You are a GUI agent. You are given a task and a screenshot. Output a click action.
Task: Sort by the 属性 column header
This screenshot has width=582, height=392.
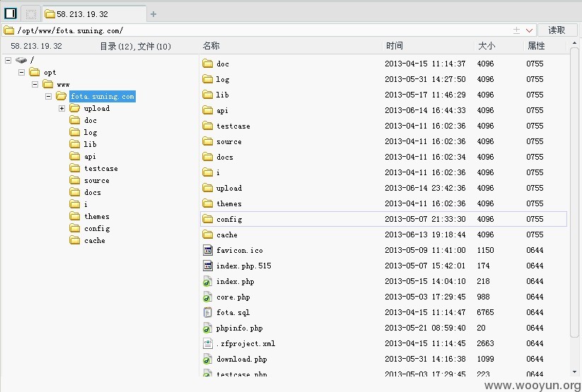[536, 46]
